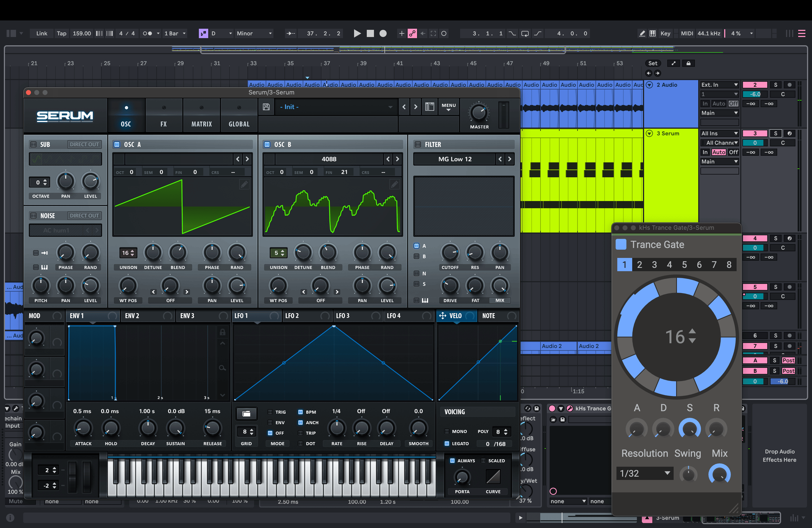Enable the NOISE oscillator checkbox

pyautogui.click(x=33, y=216)
